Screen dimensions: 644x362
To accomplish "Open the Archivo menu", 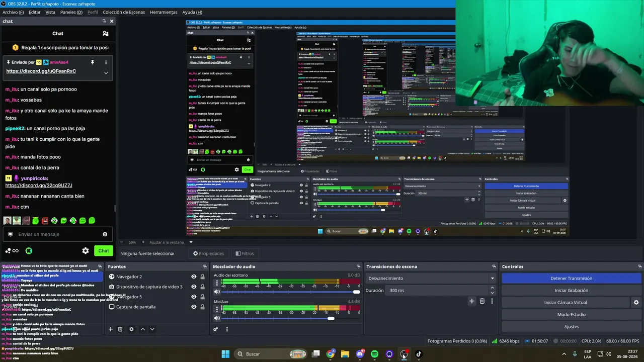I will pyautogui.click(x=13, y=12).
